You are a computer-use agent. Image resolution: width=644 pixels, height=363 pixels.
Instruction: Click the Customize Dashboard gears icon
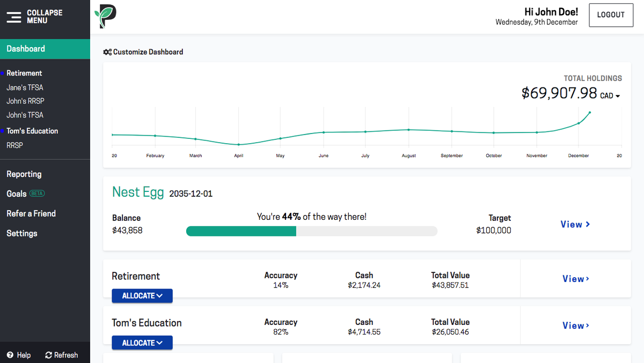click(x=107, y=52)
